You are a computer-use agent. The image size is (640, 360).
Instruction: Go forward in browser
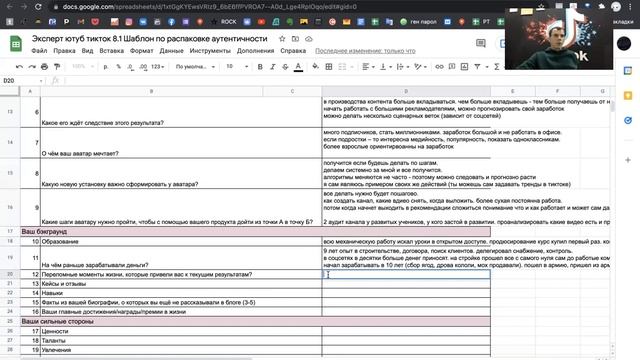point(24,7)
